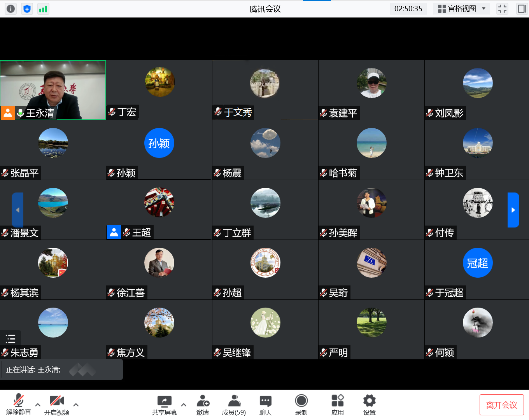Expand audio options arrow beside unmute
The height and width of the screenshot is (420, 529).
click(x=38, y=405)
